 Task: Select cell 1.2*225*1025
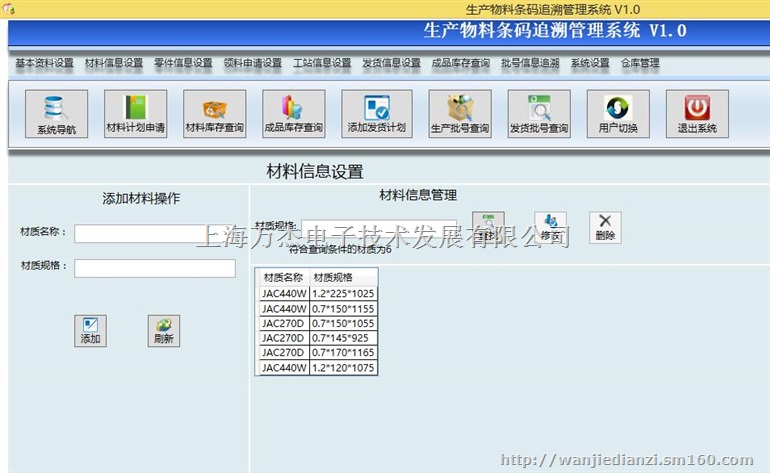coord(344,294)
